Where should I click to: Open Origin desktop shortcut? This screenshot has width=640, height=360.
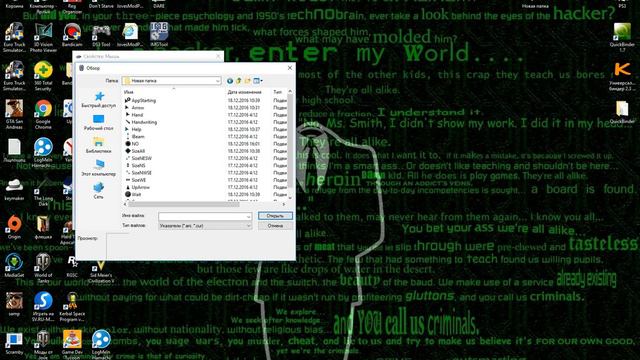pos(14,228)
